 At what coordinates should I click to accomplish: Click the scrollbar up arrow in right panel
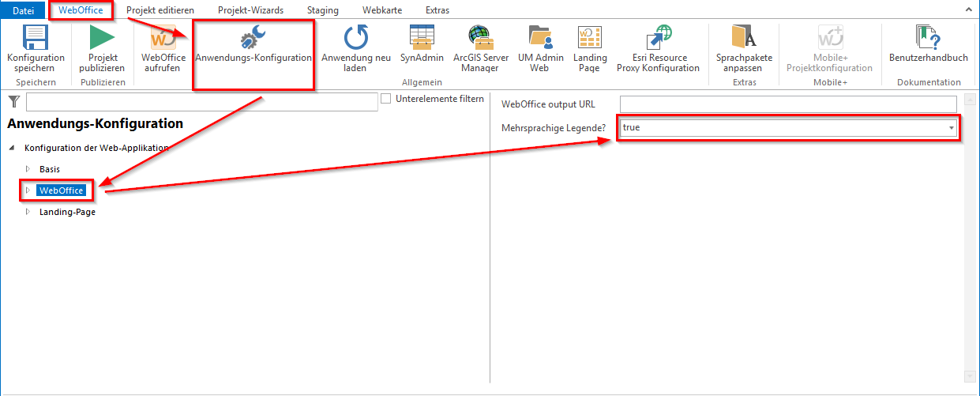pos(971,99)
